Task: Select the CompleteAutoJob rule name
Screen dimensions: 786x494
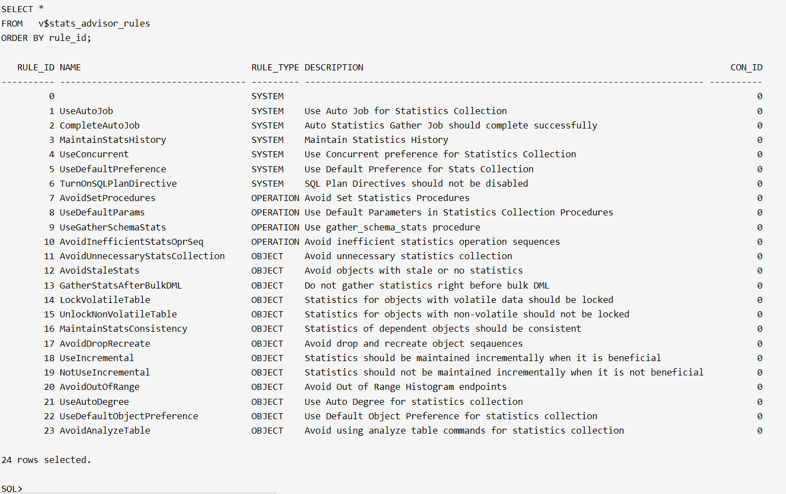Action: pyautogui.click(x=99, y=126)
